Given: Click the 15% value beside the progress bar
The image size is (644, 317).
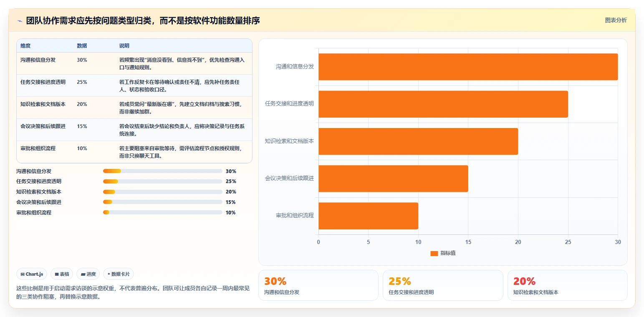Looking at the screenshot, I should click(231, 202).
